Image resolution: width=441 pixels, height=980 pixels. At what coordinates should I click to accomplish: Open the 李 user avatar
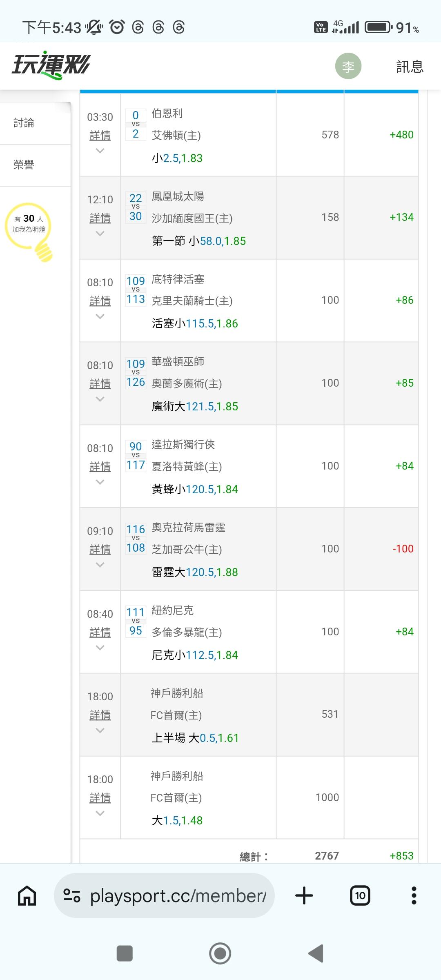point(348,66)
